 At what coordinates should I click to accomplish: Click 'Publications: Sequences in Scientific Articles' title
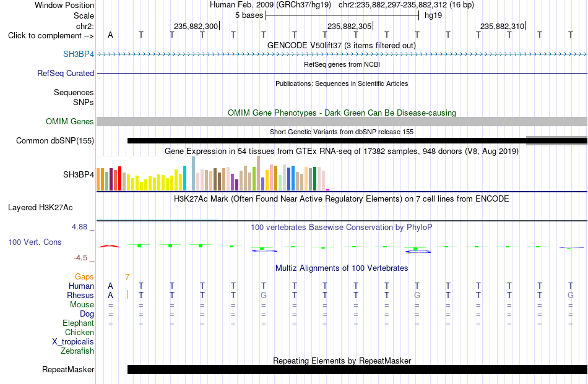click(x=342, y=83)
